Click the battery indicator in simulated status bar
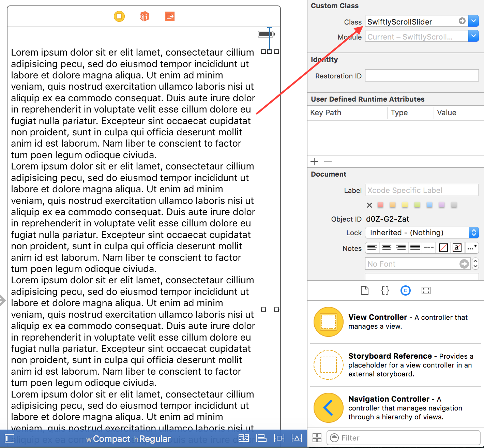The image size is (484, 448). 266,34
